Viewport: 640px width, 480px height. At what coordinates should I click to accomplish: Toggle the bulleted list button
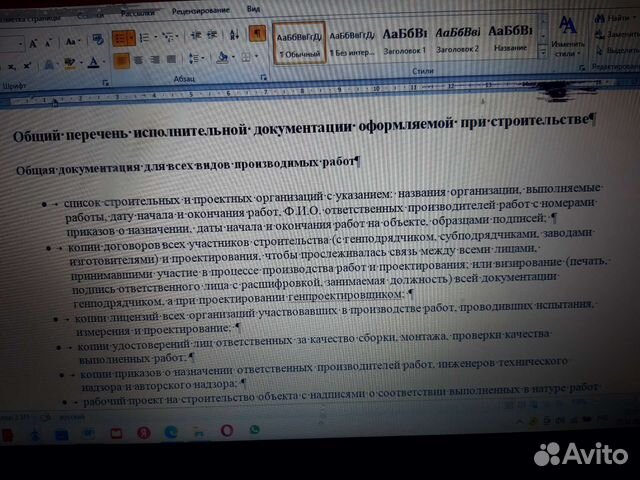120,39
